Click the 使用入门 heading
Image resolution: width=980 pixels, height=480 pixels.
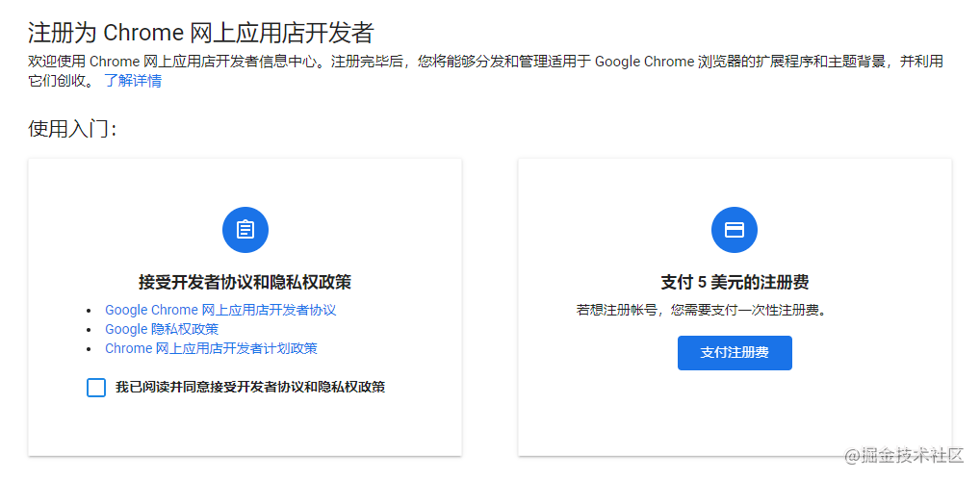pos(72,129)
